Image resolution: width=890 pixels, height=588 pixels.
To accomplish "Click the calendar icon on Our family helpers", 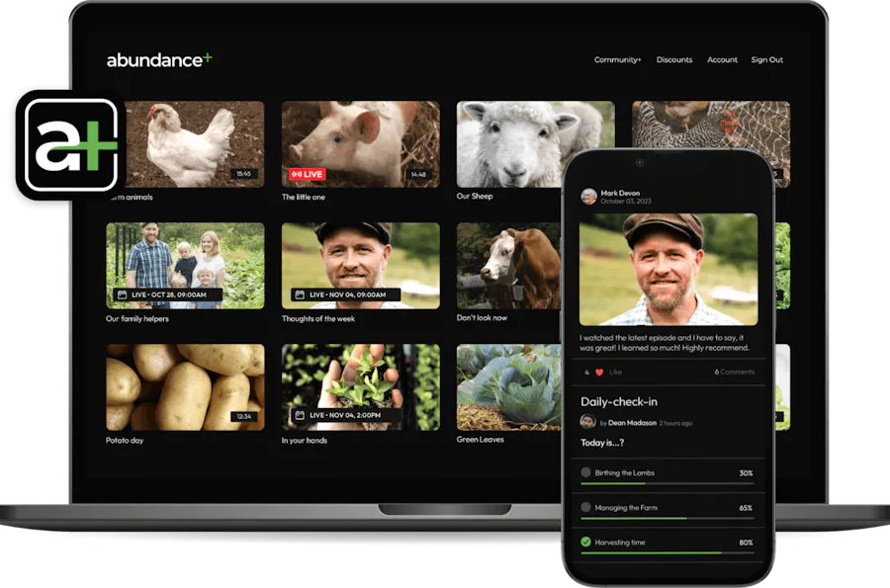I will click(x=122, y=292).
